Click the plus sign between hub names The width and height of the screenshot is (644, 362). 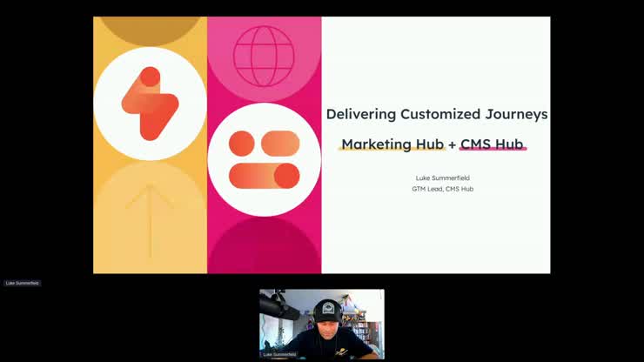point(452,144)
